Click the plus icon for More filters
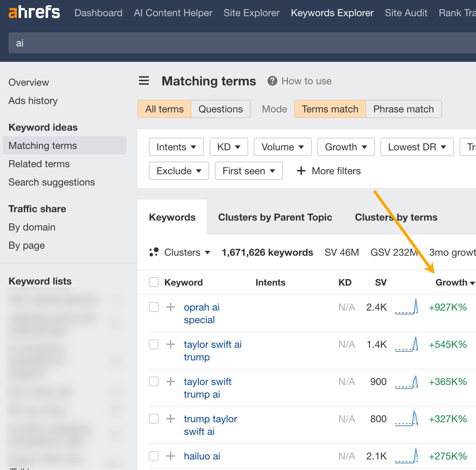Screen dimensions: 476x470 pos(301,171)
